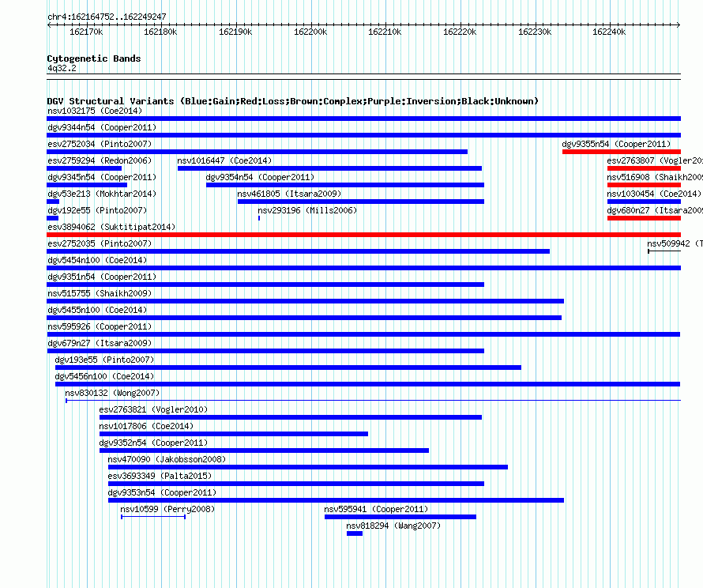Open nsv470090 (Jakobsson2008) label
703x588 pixels.
click(167, 459)
